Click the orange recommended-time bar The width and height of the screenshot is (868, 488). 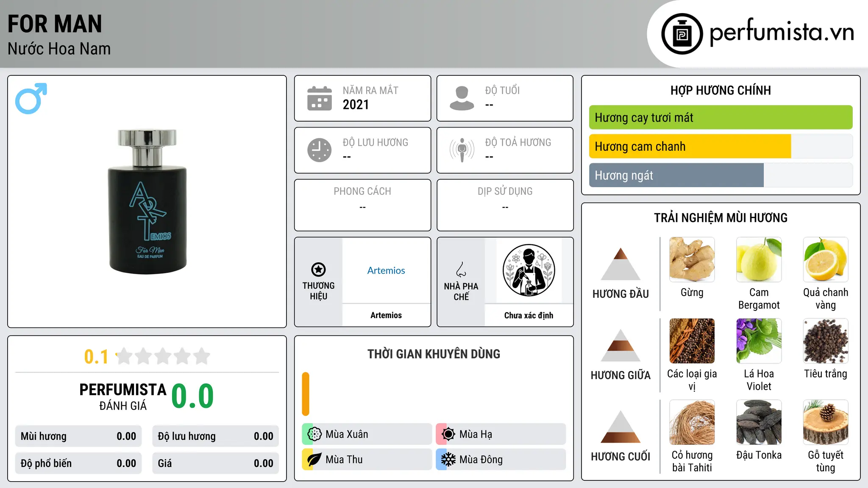(306, 394)
